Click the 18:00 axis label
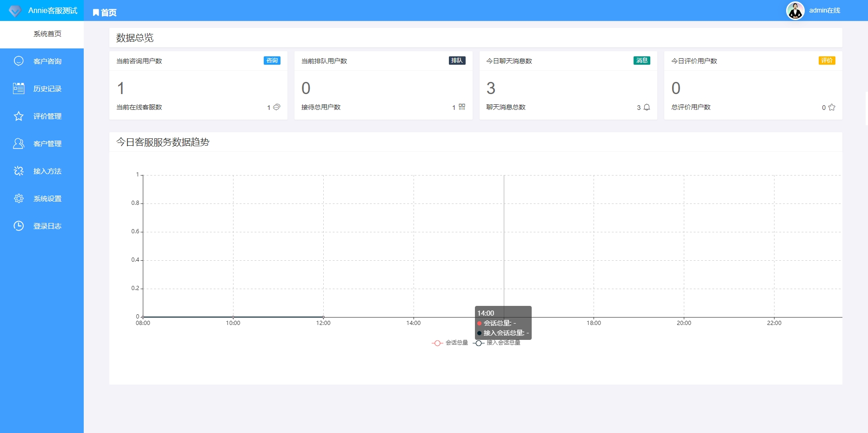The height and width of the screenshot is (433, 868). coord(594,323)
